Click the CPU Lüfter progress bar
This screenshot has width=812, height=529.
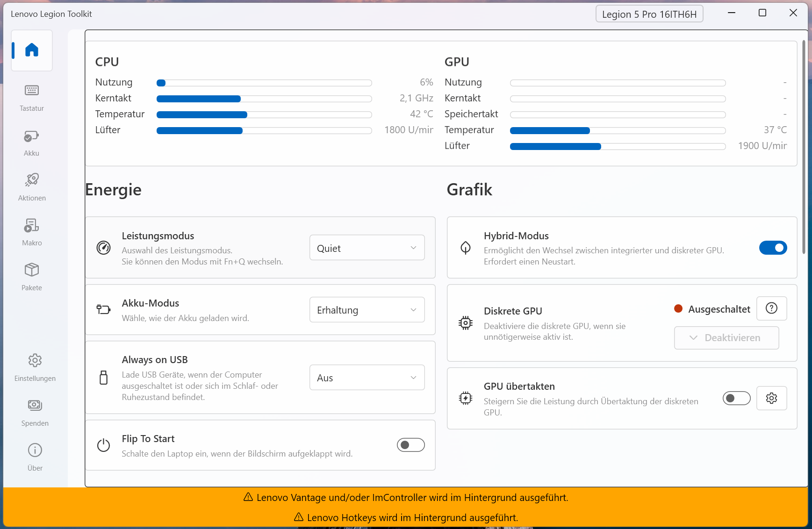coord(264,131)
